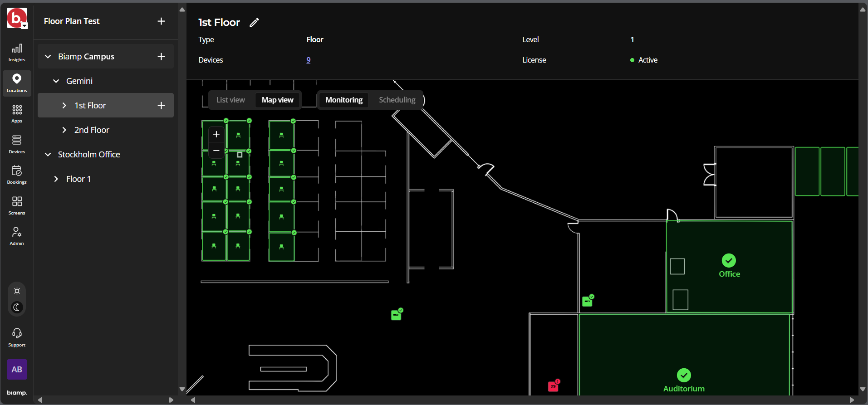
Task: Click the 2nd Floor tree label
Action: pyautogui.click(x=92, y=130)
